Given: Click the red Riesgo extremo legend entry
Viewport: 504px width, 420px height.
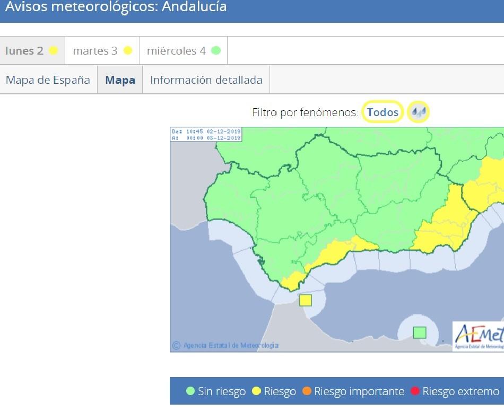Looking at the screenshot, I should click(x=457, y=391).
